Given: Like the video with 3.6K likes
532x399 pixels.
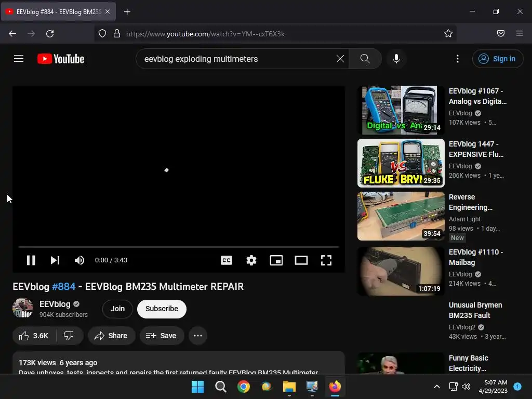Looking at the screenshot, I should [34, 336].
